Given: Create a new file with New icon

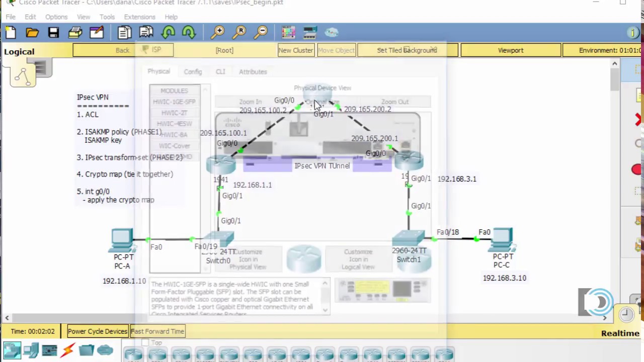Looking at the screenshot, I should [11, 33].
